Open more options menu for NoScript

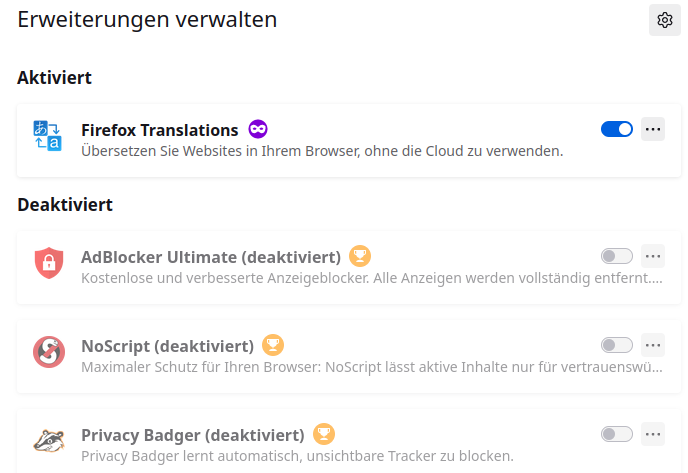[x=653, y=345]
